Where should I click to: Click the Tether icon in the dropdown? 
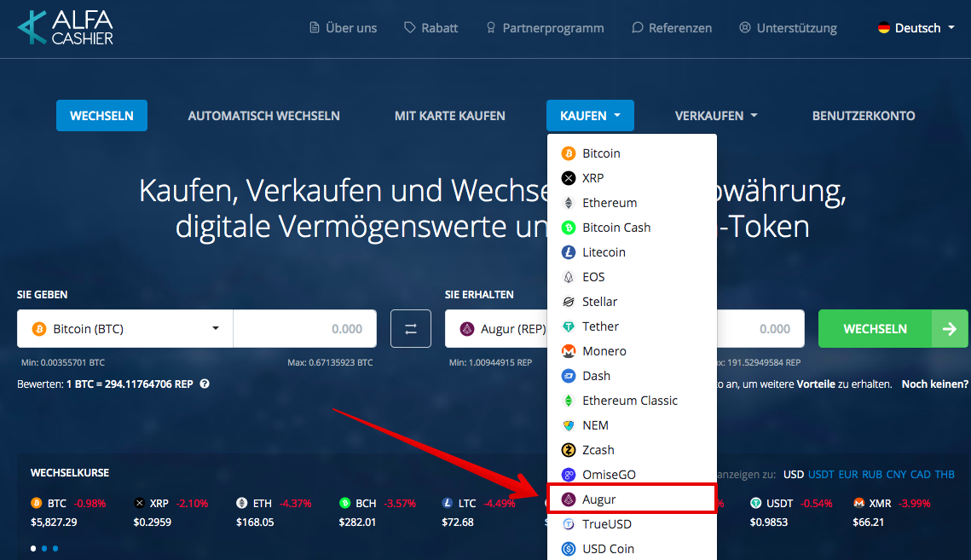[x=569, y=326]
